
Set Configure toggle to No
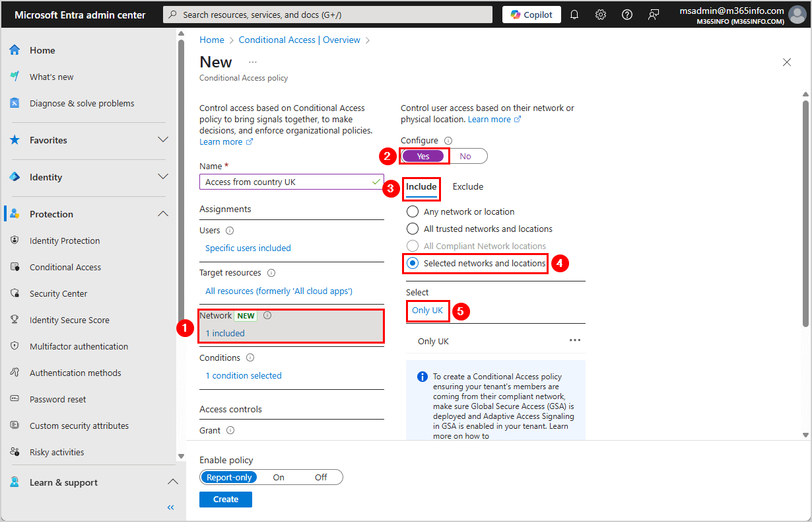point(465,156)
